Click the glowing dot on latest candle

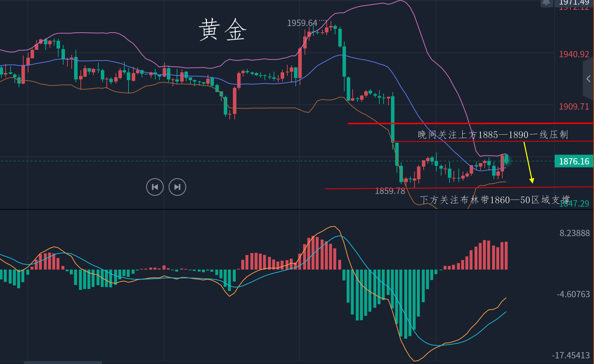(x=506, y=161)
